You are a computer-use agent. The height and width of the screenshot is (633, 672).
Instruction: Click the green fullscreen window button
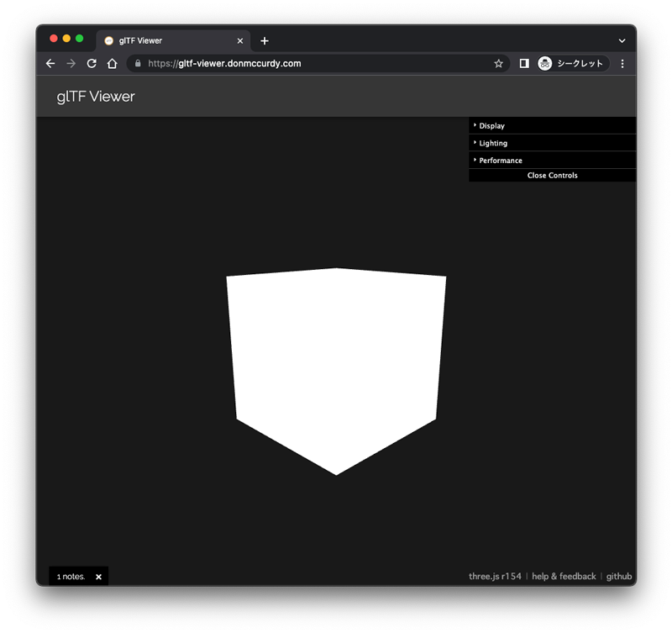click(79, 39)
